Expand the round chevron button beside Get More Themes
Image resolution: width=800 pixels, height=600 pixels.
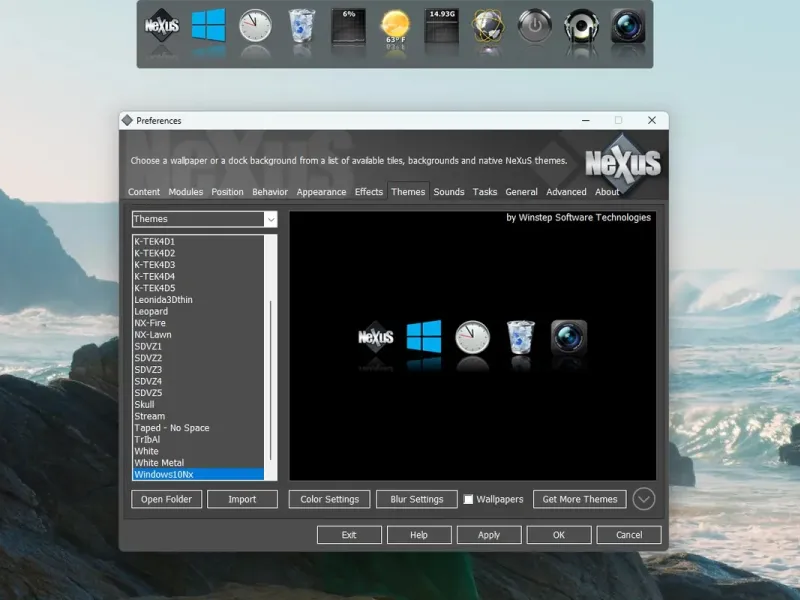point(644,499)
